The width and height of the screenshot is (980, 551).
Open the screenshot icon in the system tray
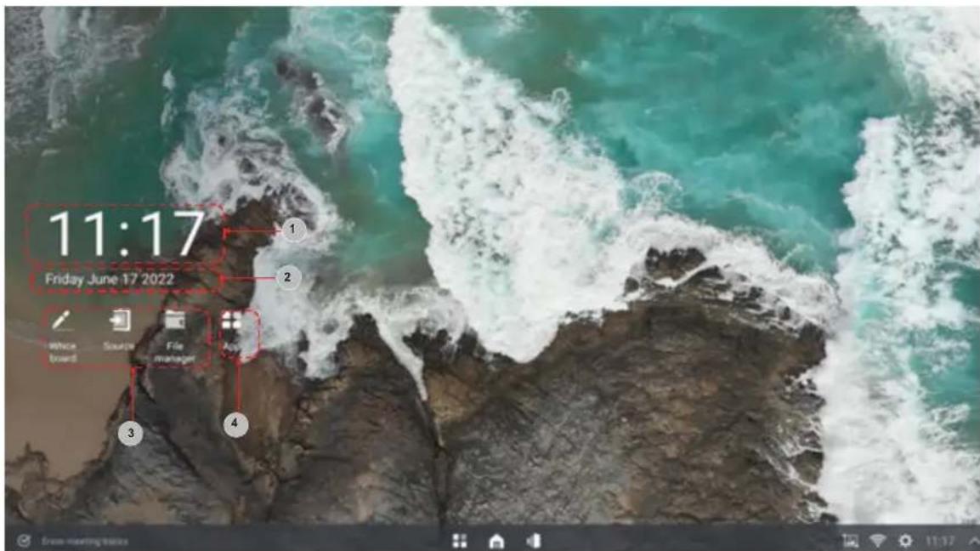pyautogui.click(x=850, y=541)
